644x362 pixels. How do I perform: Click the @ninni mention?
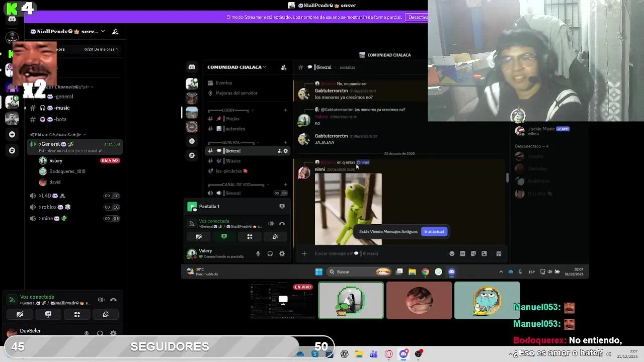point(363,162)
